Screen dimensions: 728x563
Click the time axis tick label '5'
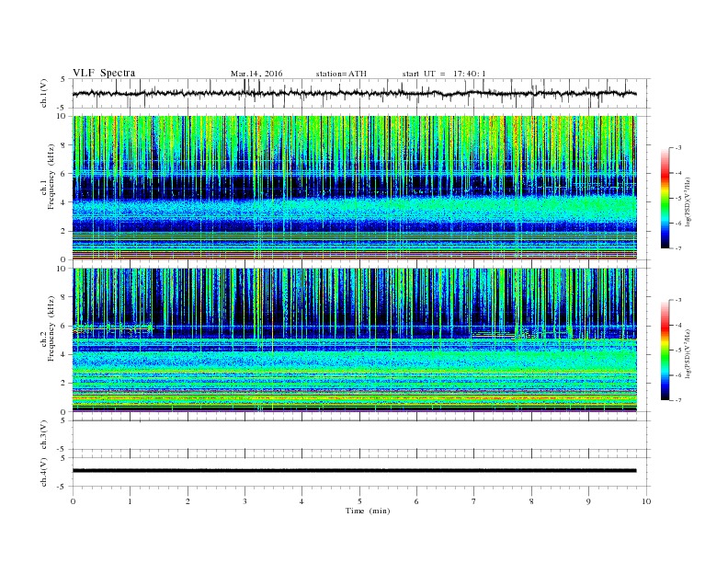[359, 501]
